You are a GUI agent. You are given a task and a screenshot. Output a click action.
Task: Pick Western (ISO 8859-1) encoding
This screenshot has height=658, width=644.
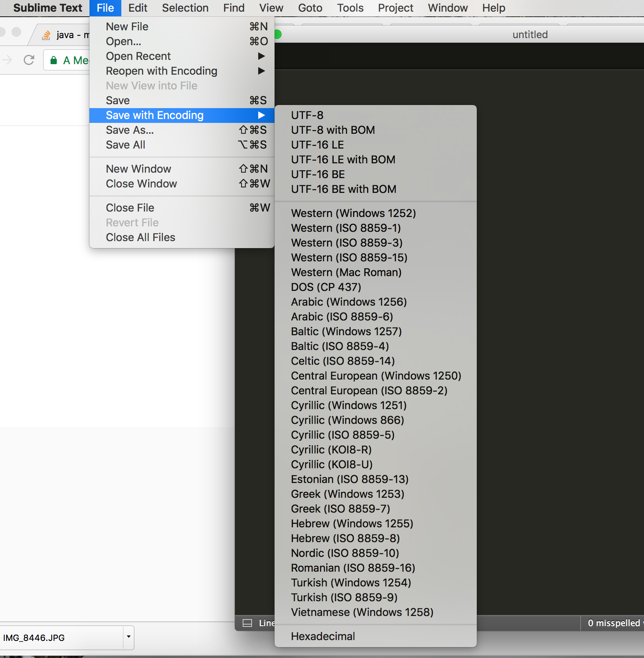(376, 228)
